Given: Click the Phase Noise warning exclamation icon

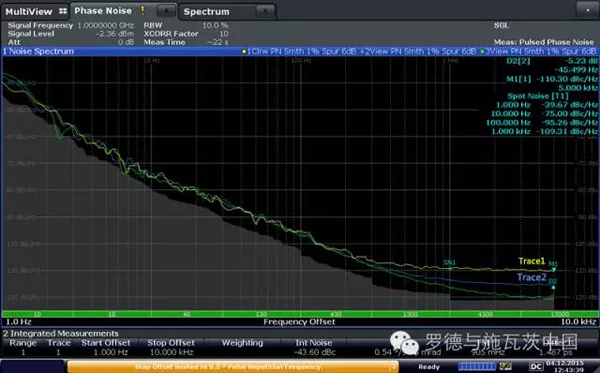Looking at the screenshot, I should [x=142, y=10].
